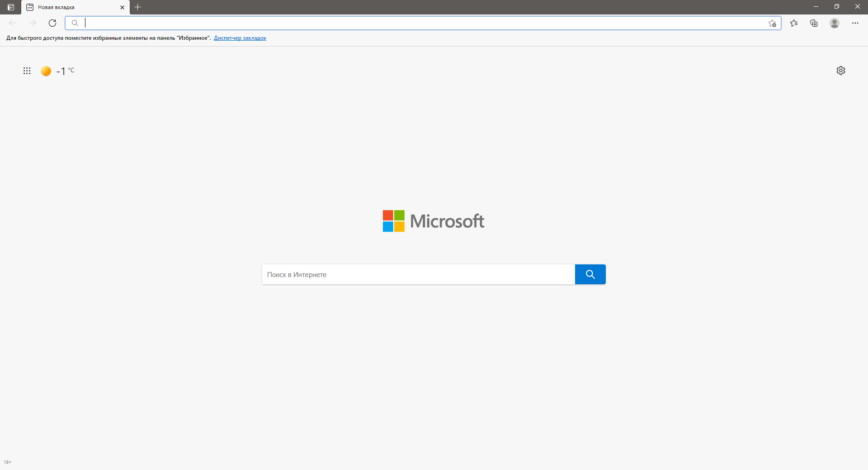Viewport: 868px width, 470px height.
Task: Click the "Поиск в Интернете" search box
Action: [418, 274]
